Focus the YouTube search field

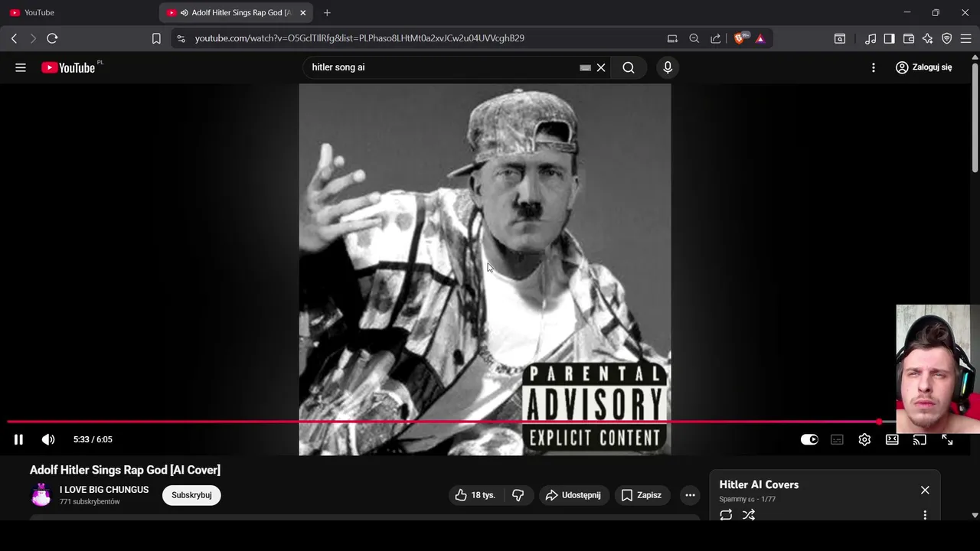[443, 67]
